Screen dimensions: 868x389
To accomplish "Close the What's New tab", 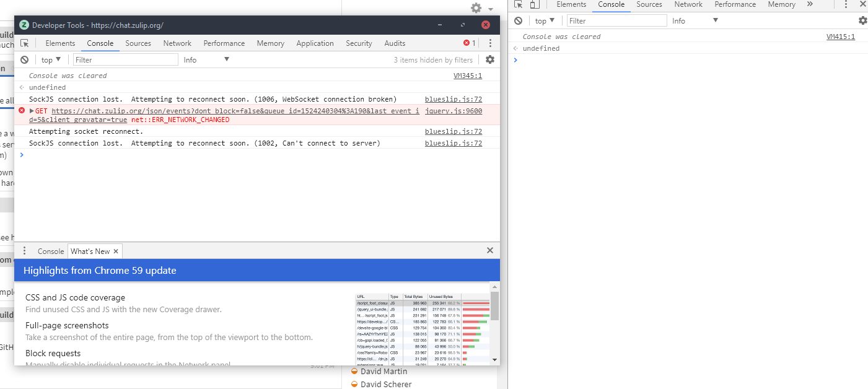I will (116, 251).
